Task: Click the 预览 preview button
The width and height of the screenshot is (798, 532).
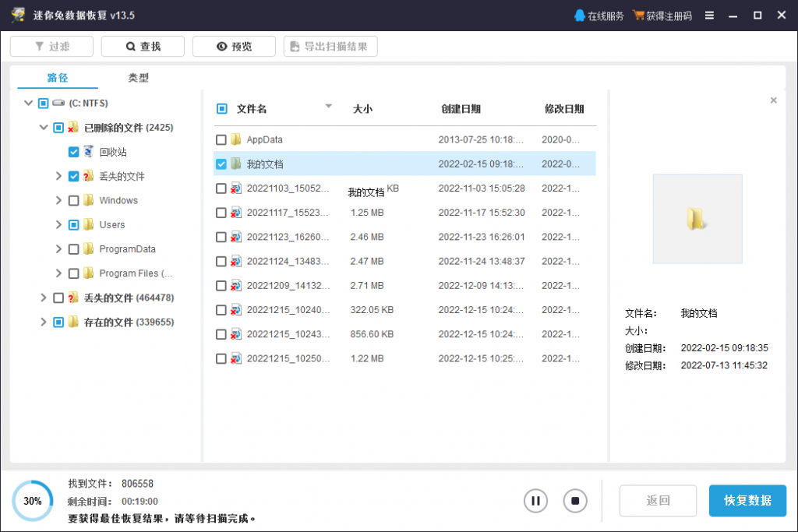Action: click(234, 46)
